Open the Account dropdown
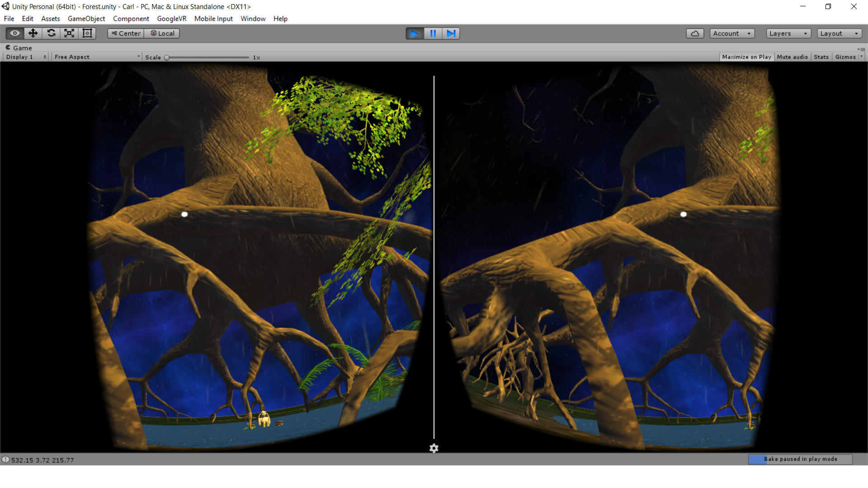868x488 pixels. point(731,33)
